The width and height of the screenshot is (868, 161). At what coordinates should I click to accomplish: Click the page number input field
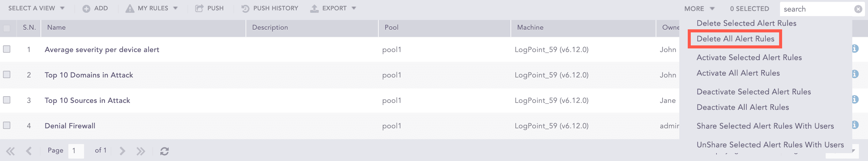[76, 151]
